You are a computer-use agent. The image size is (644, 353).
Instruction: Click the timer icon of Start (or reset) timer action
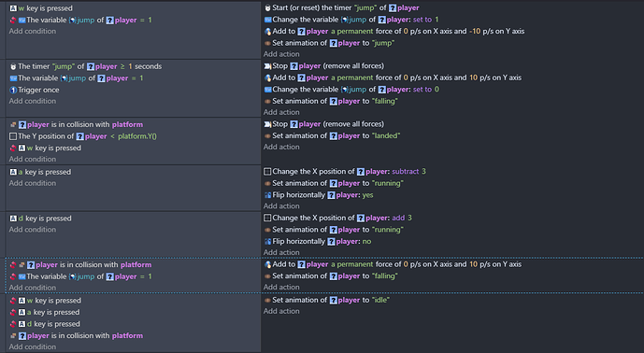tap(267, 7)
